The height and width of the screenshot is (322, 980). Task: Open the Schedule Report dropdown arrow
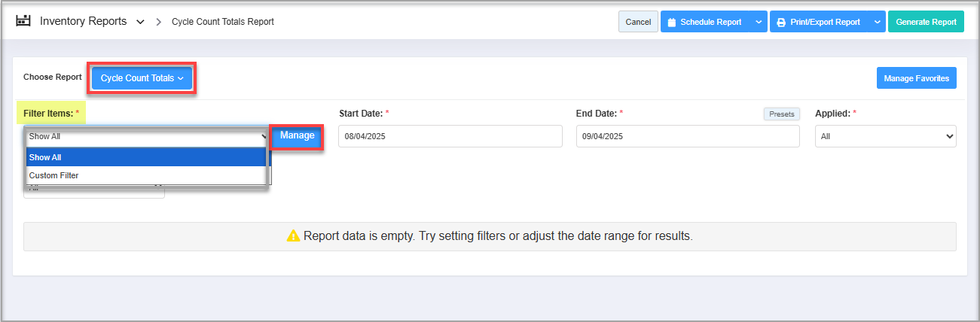(758, 22)
